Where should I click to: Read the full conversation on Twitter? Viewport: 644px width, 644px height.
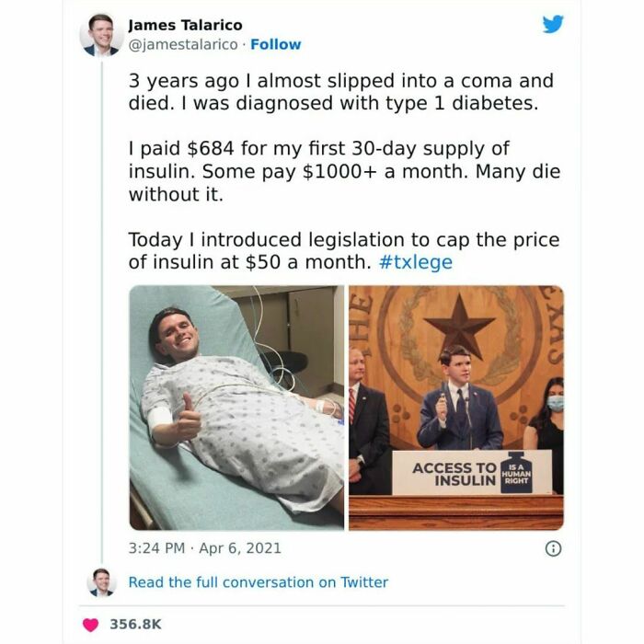[258, 582]
